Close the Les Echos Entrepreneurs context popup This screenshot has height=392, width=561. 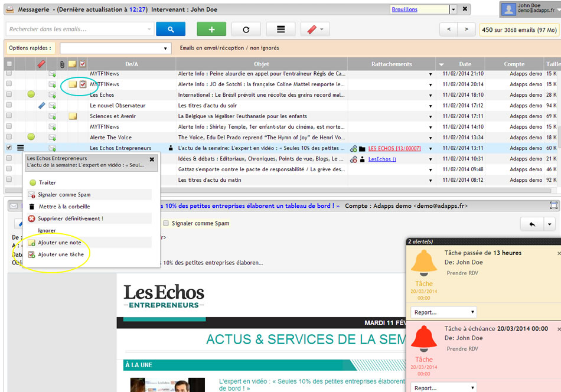click(152, 159)
